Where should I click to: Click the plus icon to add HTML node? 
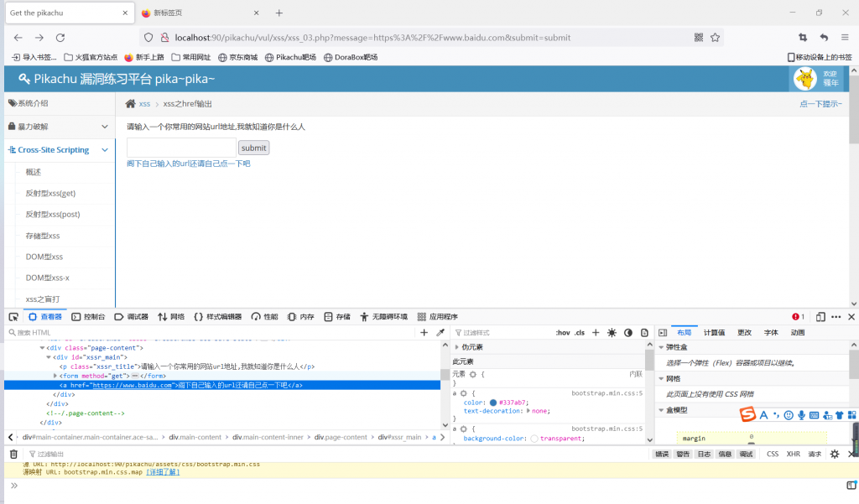(424, 333)
